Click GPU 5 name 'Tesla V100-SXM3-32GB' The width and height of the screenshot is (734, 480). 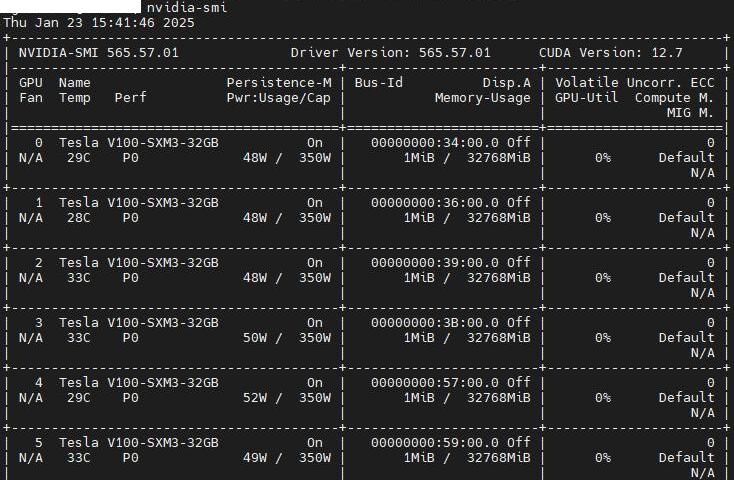coord(139,442)
